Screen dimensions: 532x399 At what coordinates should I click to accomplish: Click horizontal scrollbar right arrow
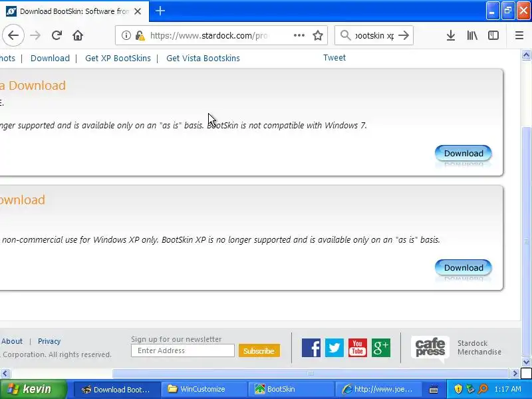[x=515, y=374]
